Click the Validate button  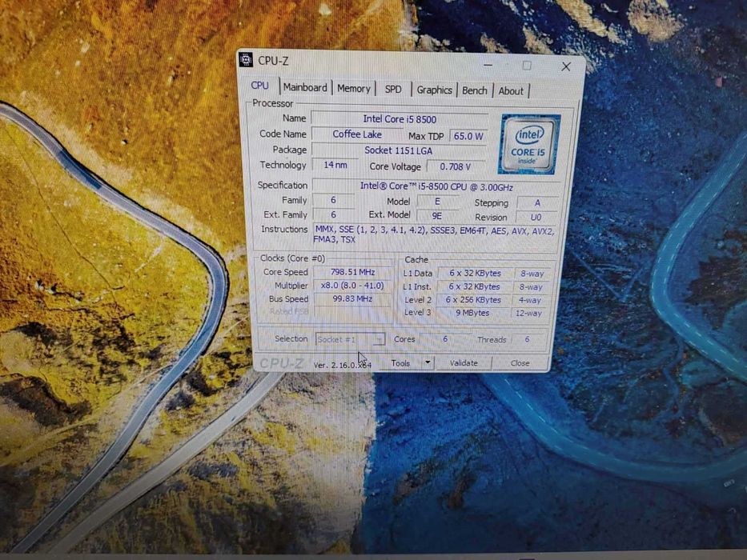464,363
